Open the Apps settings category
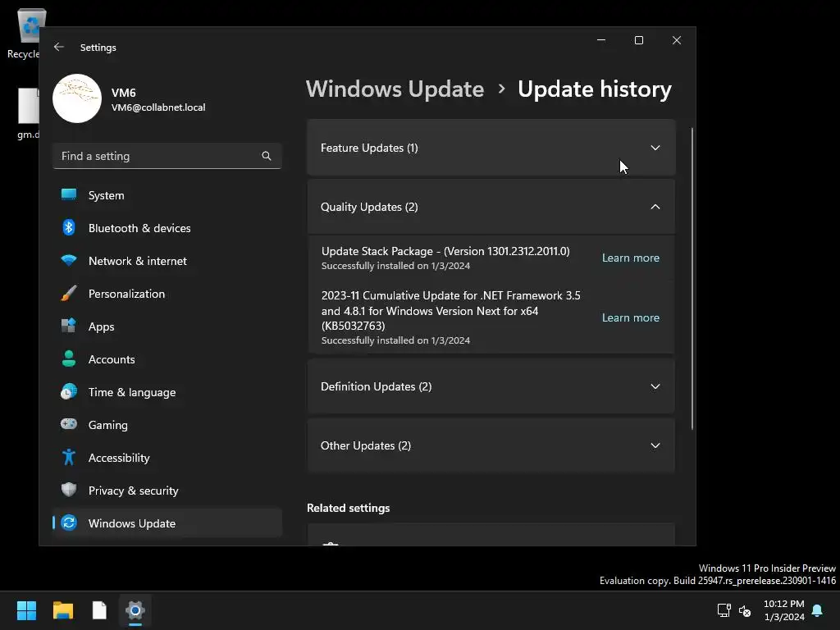The width and height of the screenshot is (840, 630). (167, 326)
